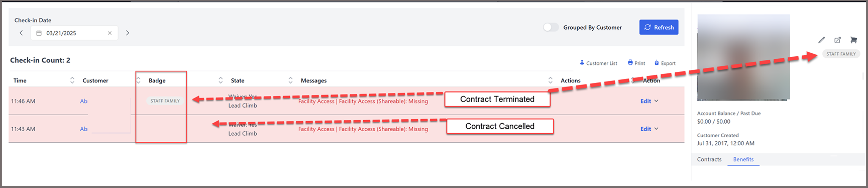Go to previous check-in date arrow
This screenshot has height=188, width=868.
[21, 33]
